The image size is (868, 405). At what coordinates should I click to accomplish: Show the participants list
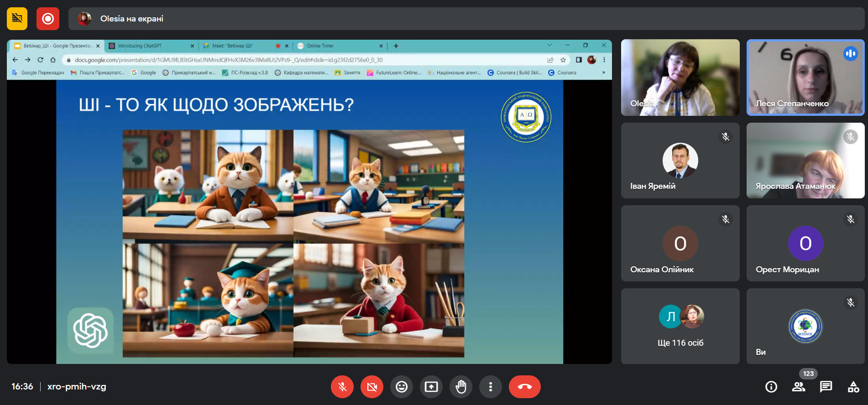(799, 387)
